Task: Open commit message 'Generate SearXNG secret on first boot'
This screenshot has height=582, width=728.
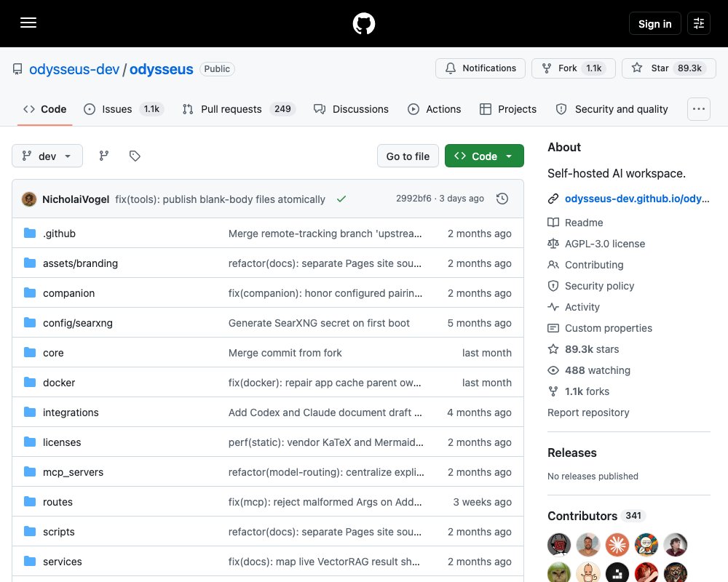Action: [319, 323]
